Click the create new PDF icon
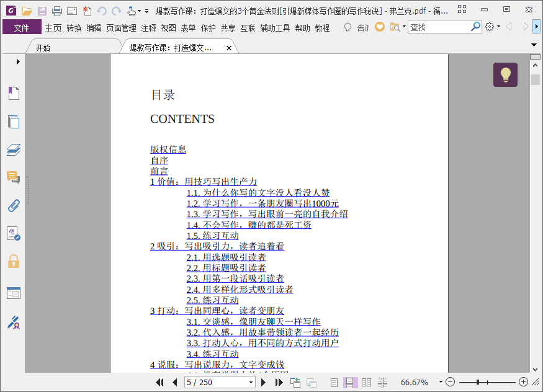This screenshot has height=392, width=543. tap(87, 11)
